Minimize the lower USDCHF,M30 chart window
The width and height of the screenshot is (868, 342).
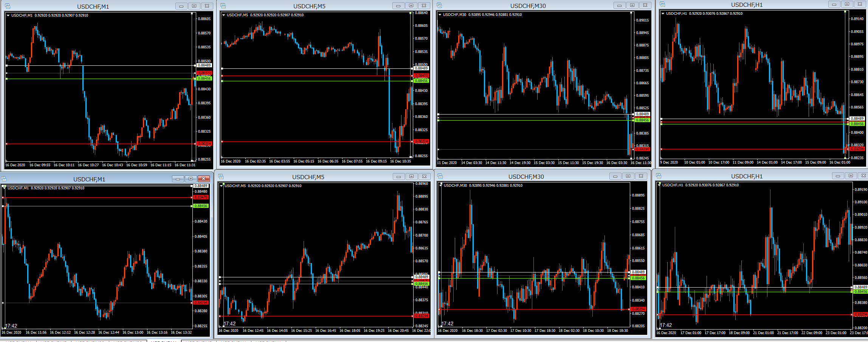coord(615,176)
